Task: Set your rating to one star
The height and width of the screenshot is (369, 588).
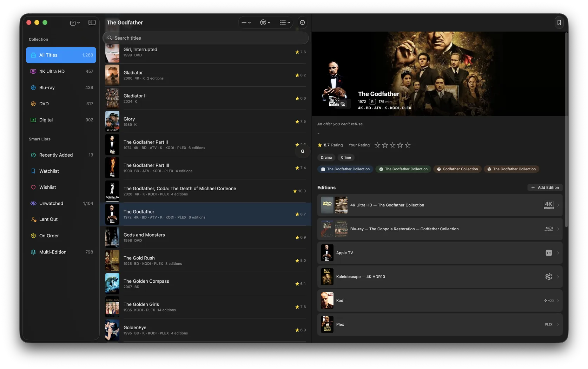Action: [377, 145]
